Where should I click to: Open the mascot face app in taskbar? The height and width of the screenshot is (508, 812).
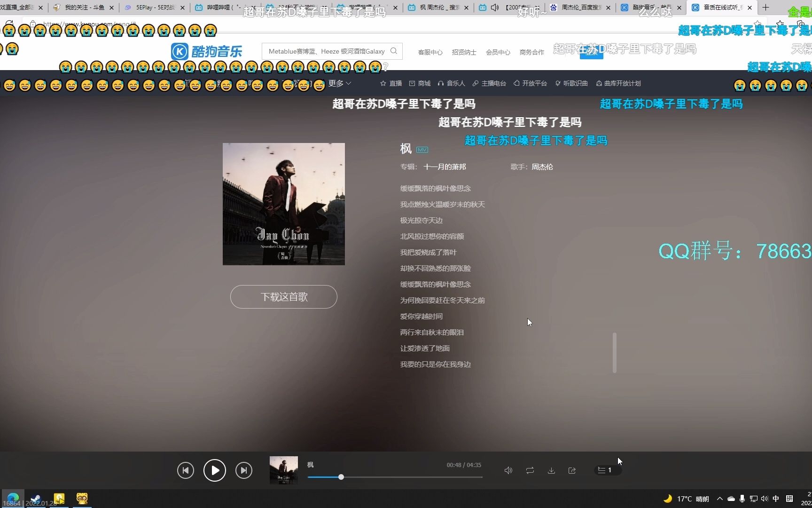click(82, 498)
